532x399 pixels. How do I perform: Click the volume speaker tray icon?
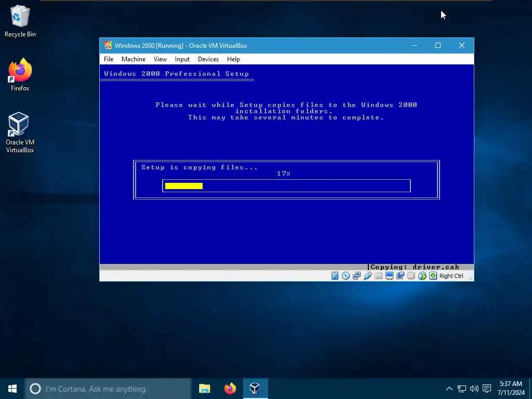click(474, 389)
